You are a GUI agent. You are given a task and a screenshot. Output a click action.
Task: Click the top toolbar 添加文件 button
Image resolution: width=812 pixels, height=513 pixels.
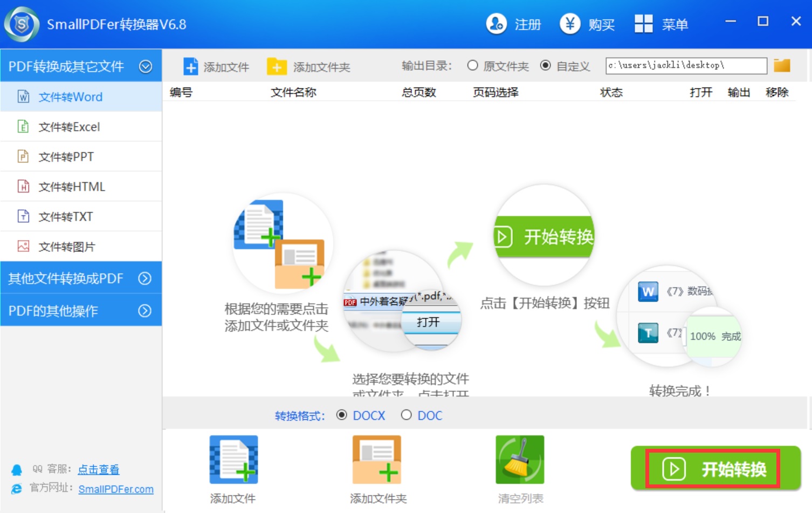[x=216, y=67]
